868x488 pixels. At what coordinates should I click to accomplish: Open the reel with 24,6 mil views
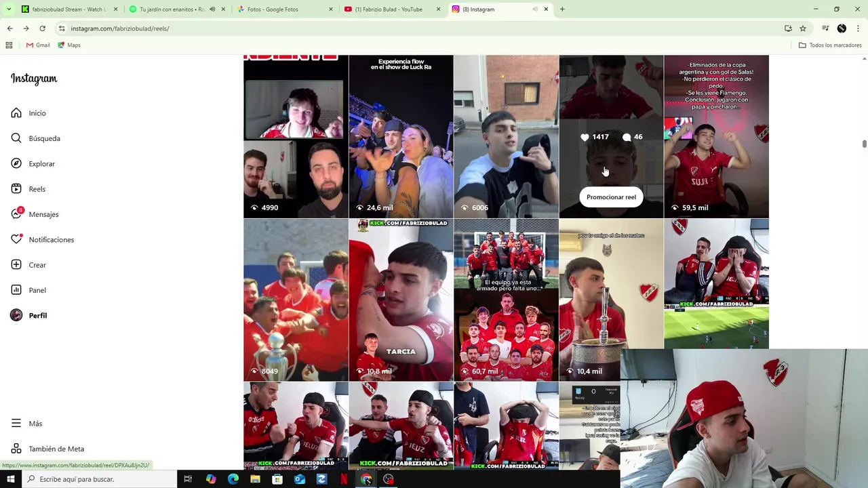tap(401, 136)
